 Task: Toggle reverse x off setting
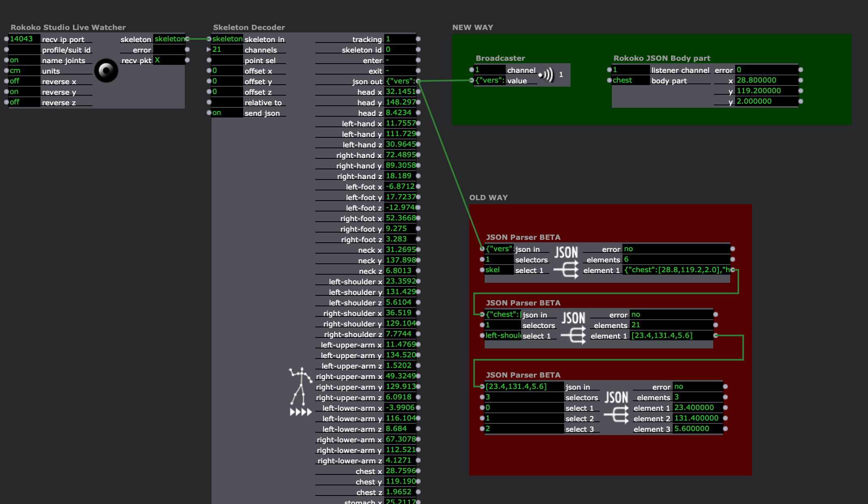[24, 81]
